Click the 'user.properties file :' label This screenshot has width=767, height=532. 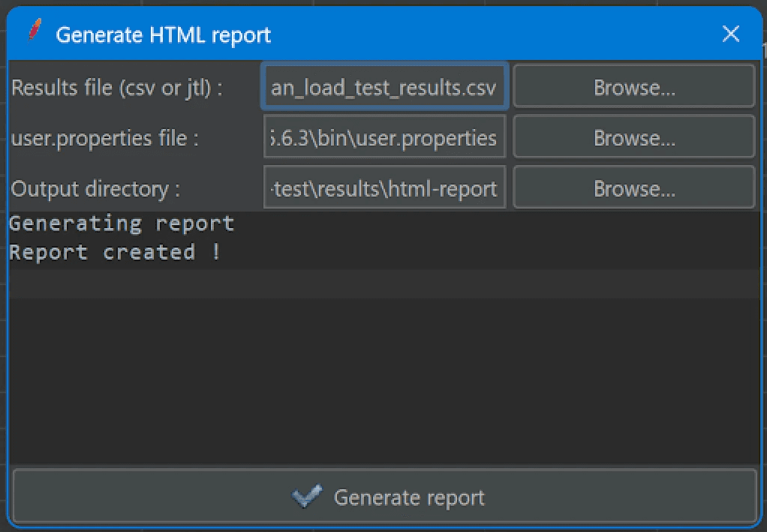[x=104, y=138]
